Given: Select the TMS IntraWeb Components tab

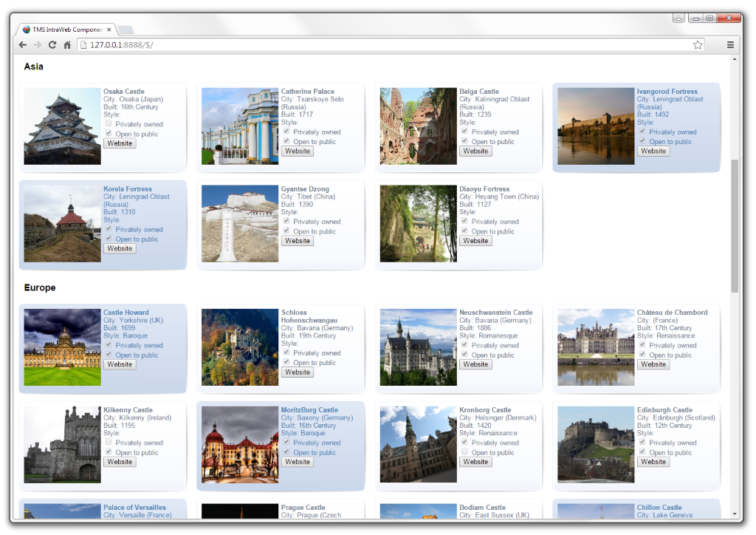Looking at the screenshot, I should coord(66,30).
